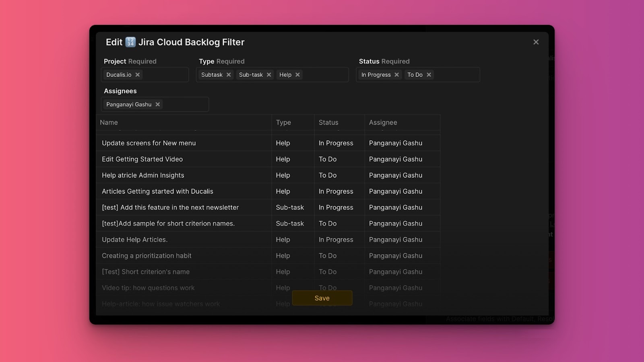The height and width of the screenshot is (362, 644).
Task: Click Sub-task type of short criterion names row
Action: pos(290,224)
